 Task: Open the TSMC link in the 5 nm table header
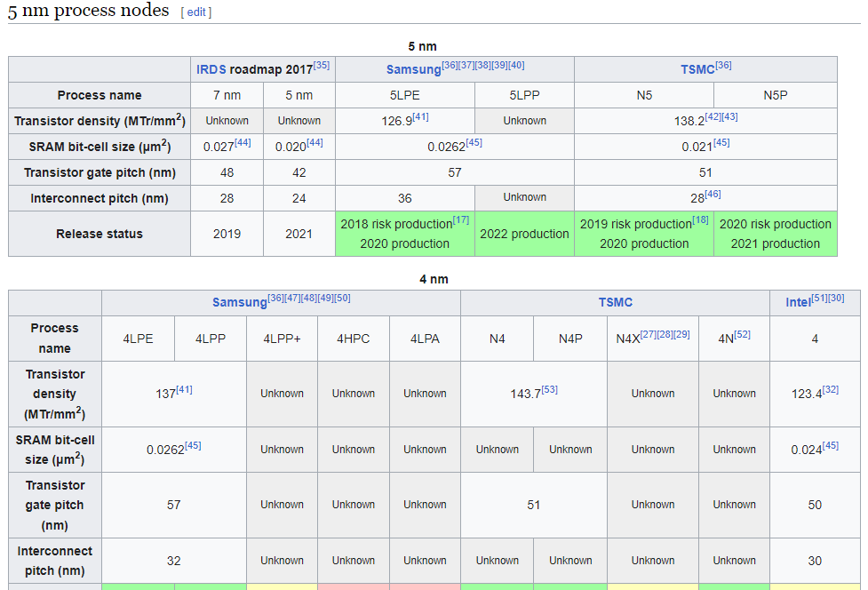pos(697,69)
